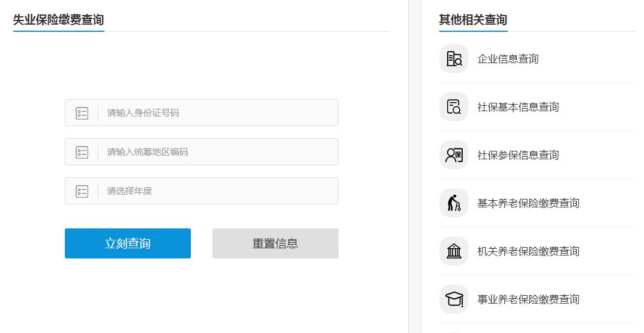
Task: Go to 社保参保信息查询
Action: (518, 155)
